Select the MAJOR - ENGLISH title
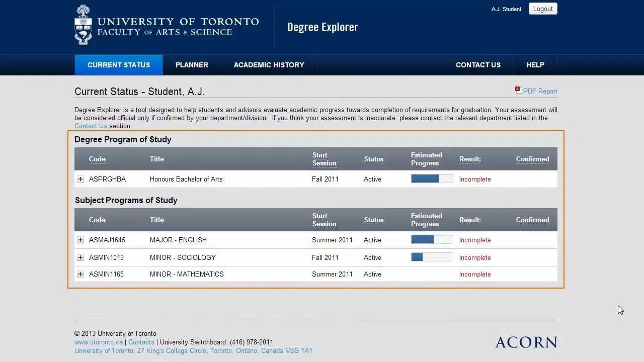This screenshot has height=362, width=644. pos(178,240)
